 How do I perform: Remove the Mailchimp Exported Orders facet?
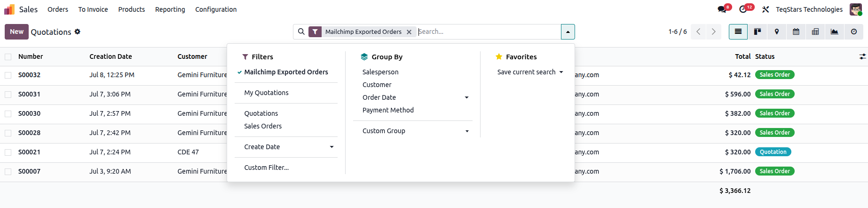click(x=409, y=32)
